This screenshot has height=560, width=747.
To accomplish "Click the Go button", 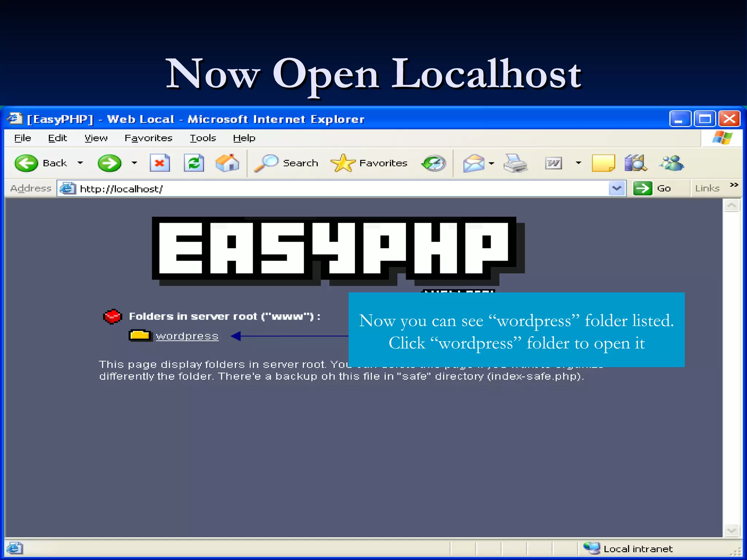I will (652, 188).
